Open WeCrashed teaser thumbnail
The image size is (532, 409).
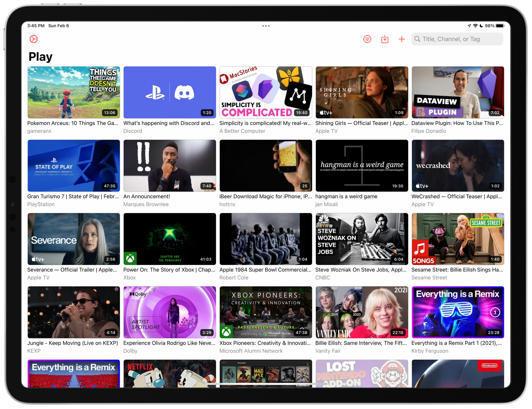point(458,166)
